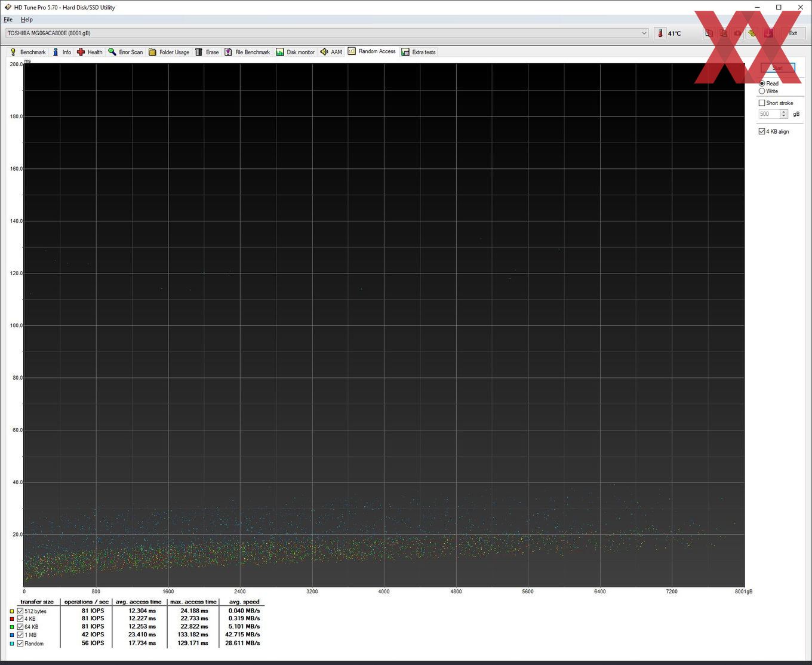
Task: Open the Benchmark tab
Action: tap(27, 52)
